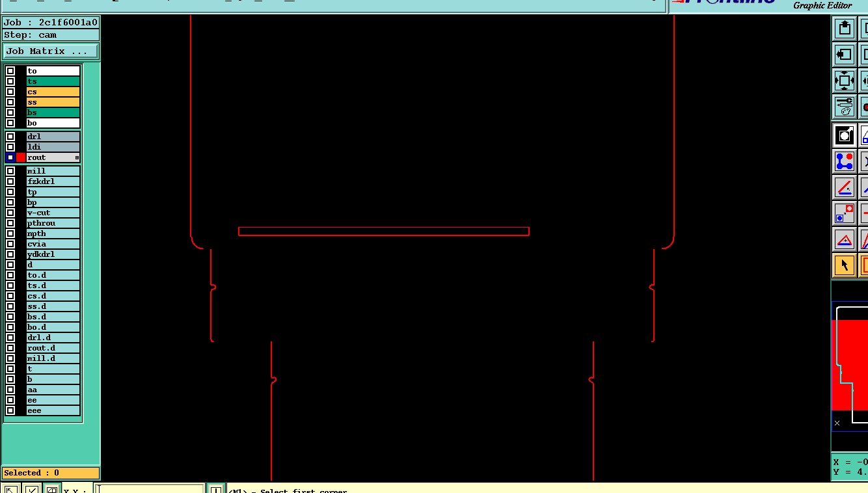The height and width of the screenshot is (493, 868).
Task: Select the layer named tp
Action: tap(53, 192)
